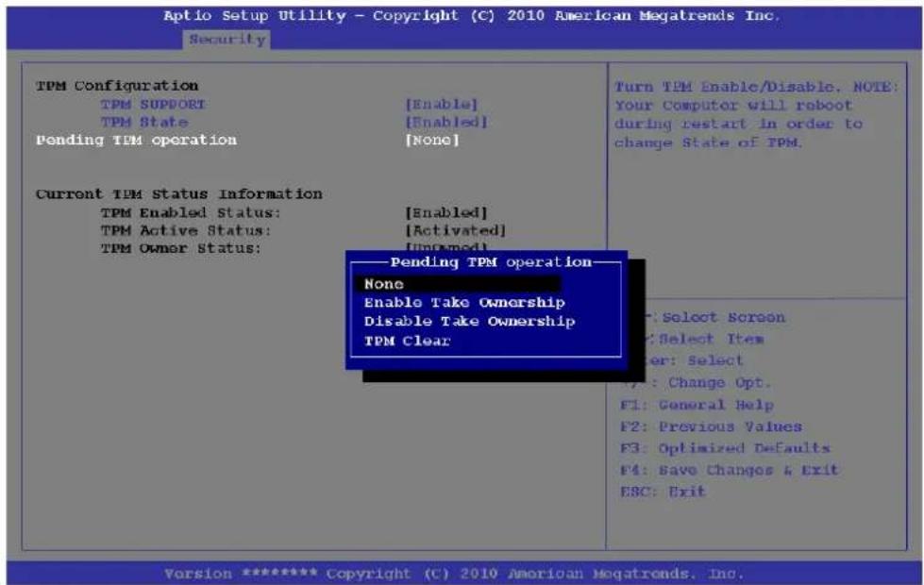The width and height of the screenshot is (924, 585).
Task: Open the TPM State [Enabled] value
Action: 446,122
